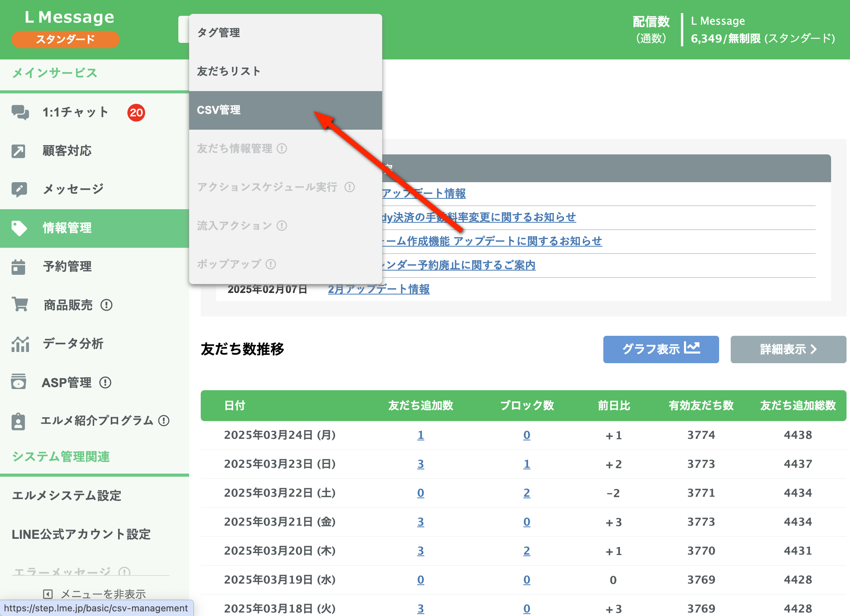
Task: Expand the システム管理関連 section
Action: pyautogui.click(x=61, y=457)
